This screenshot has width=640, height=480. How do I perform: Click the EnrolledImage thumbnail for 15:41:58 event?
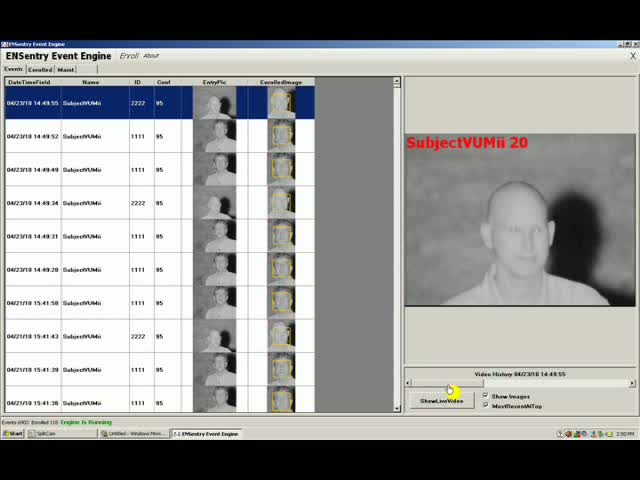coord(281,303)
